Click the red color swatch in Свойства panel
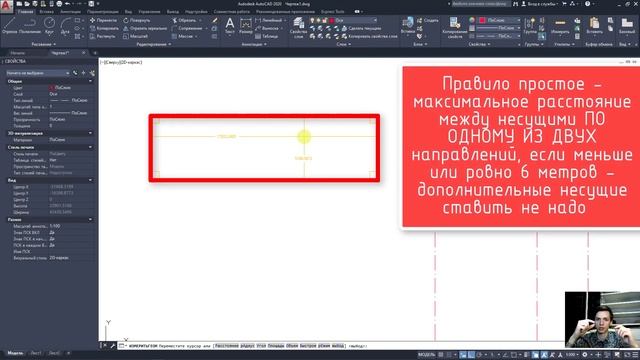Screen dimensions: 640x360 (482, 20)
